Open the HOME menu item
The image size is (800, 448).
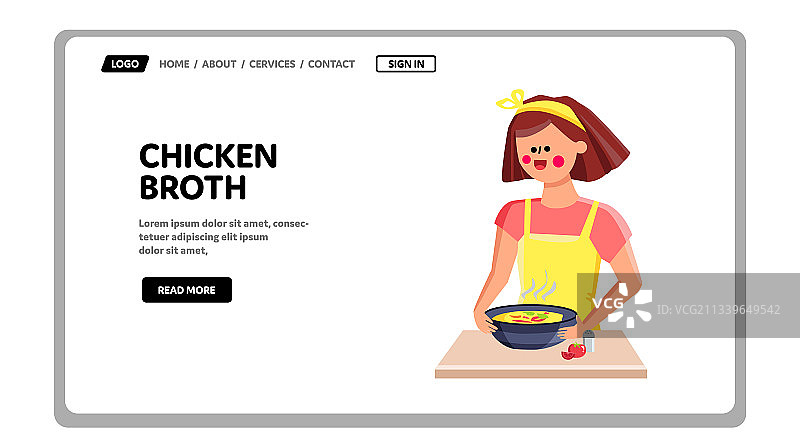click(x=174, y=64)
